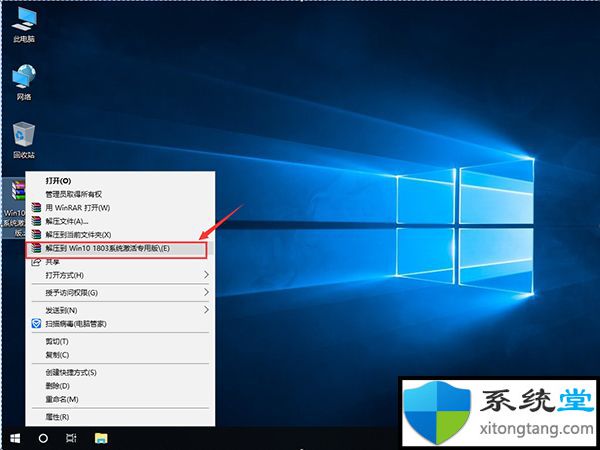The image size is (600, 450).
Task: Select the Win10 WinRAR archive desktop icon
Action: [x=15, y=208]
